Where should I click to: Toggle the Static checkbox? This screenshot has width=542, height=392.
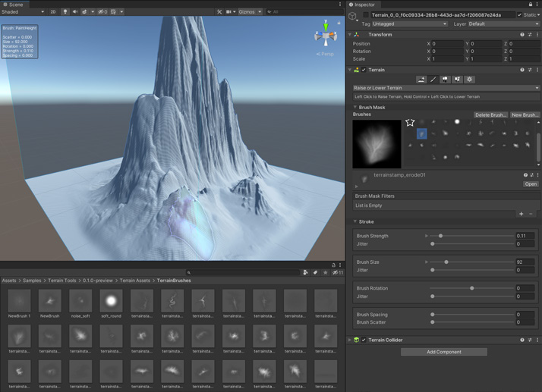pos(519,15)
